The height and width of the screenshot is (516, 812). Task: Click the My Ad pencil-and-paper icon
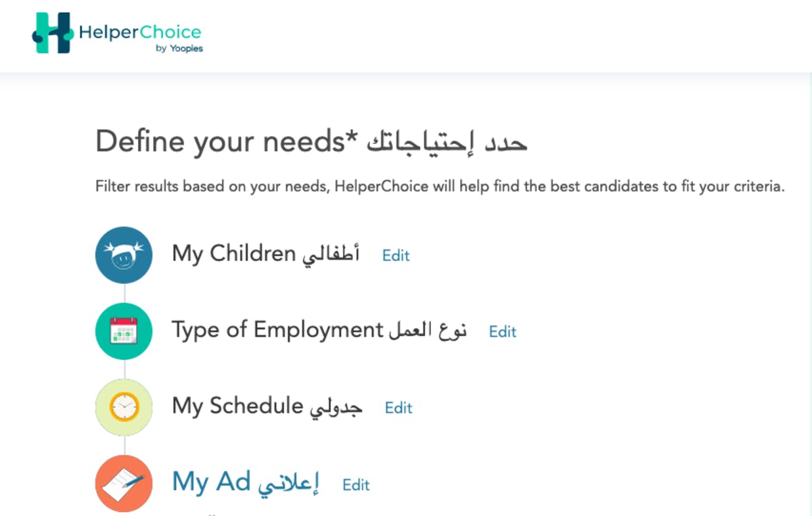124,484
